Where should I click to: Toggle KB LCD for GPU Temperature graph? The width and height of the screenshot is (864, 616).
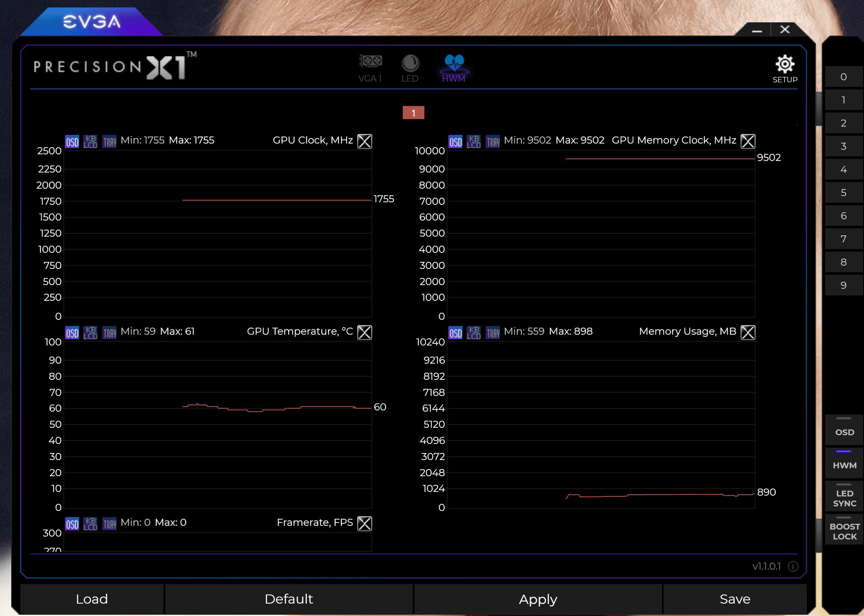90,333
